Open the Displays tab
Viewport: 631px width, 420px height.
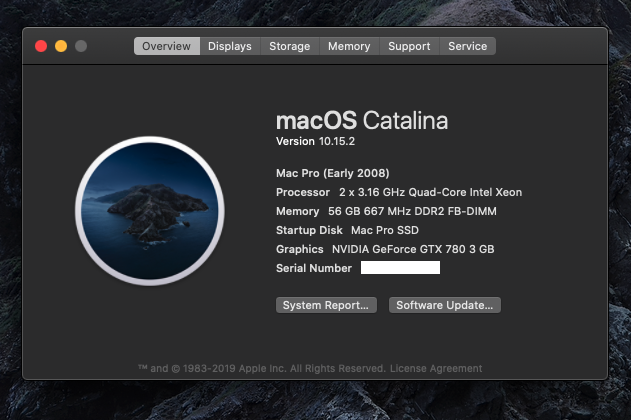pyautogui.click(x=230, y=46)
